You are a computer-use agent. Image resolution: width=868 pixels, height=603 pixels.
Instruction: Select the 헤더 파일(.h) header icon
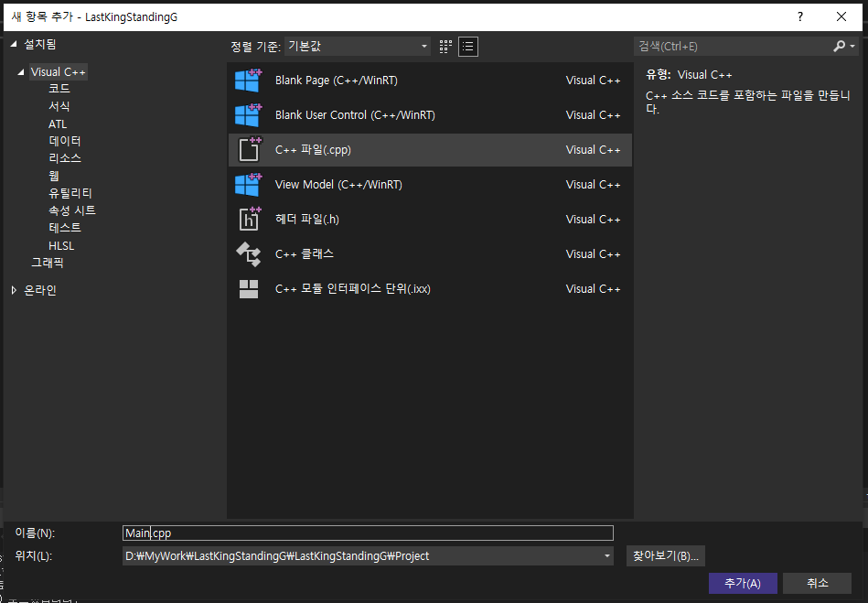pos(249,220)
